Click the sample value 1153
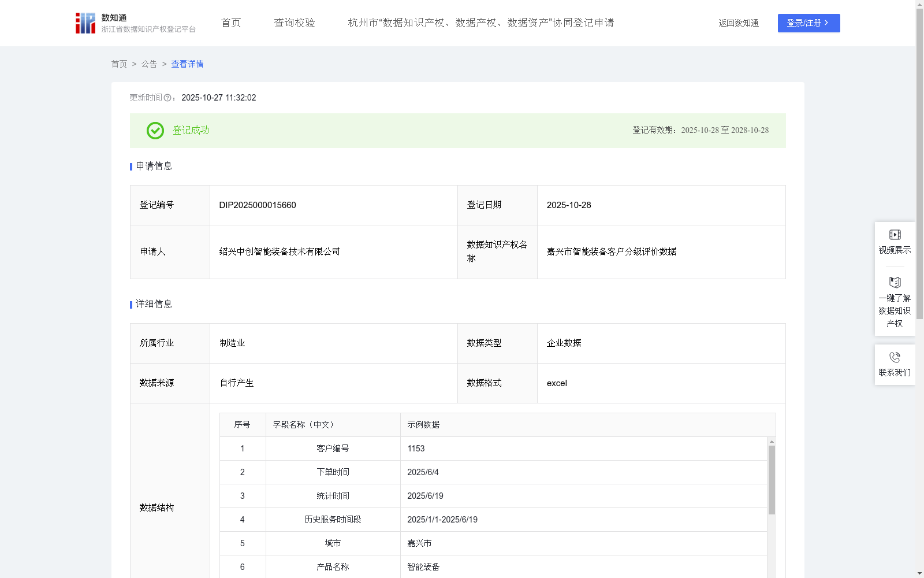Viewport: 924px width, 578px height. click(416, 449)
